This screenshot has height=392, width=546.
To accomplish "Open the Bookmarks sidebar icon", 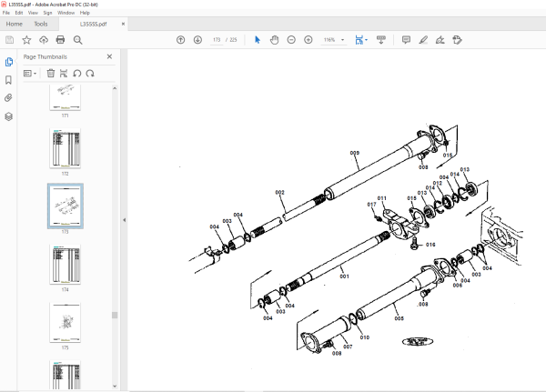I will 9,80.
